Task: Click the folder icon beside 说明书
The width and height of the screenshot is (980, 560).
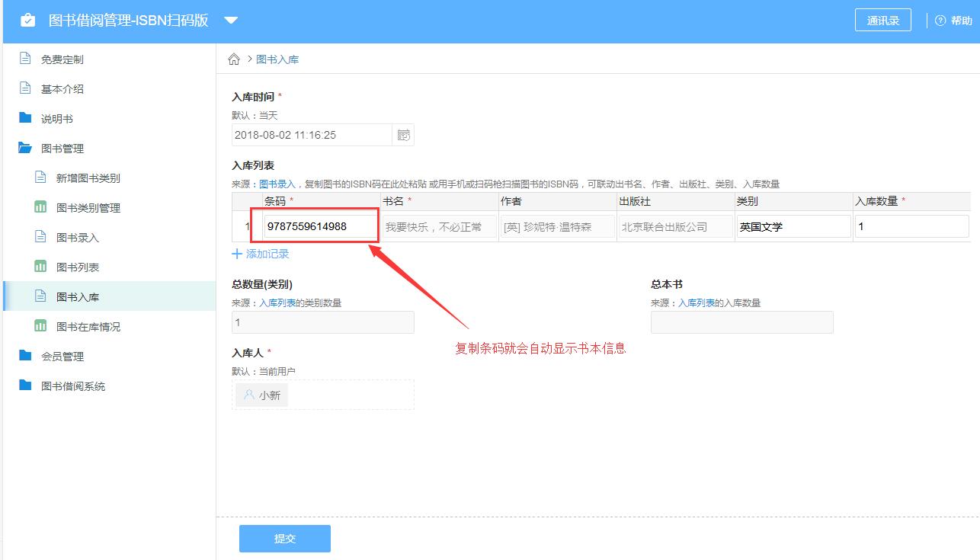Action: (x=25, y=118)
